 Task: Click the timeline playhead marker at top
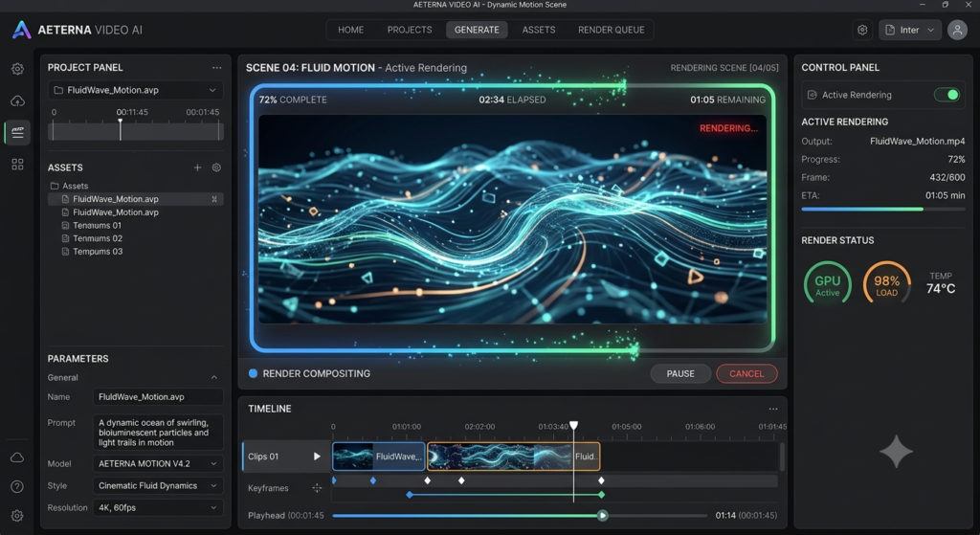point(574,426)
